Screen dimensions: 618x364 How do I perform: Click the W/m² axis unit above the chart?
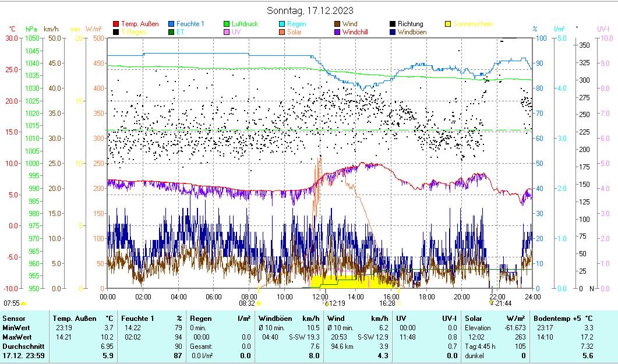coord(93,29)
